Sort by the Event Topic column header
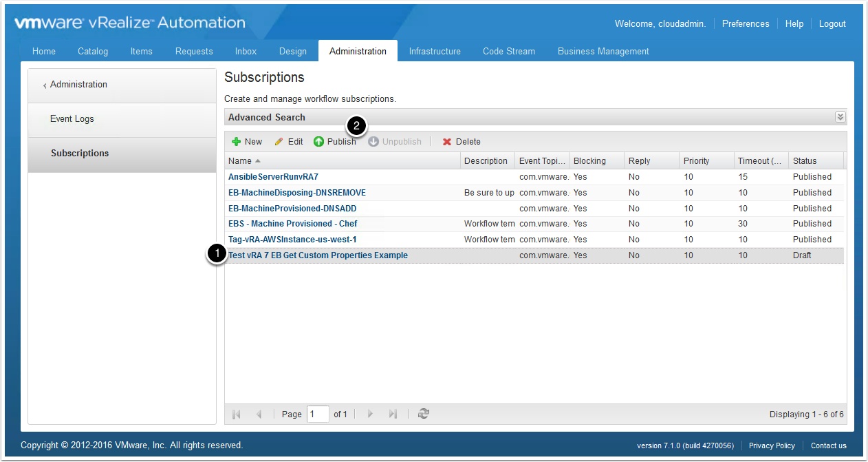868x462 pixels. click(542, 161)
